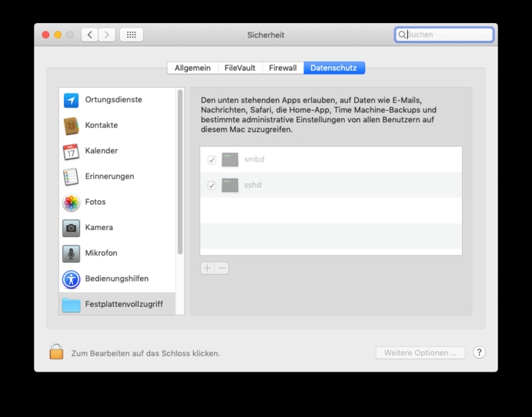Select Ortungsdienste text in the list
The width and height of the screenshot is (532, 417).
(x=114, y=100)
